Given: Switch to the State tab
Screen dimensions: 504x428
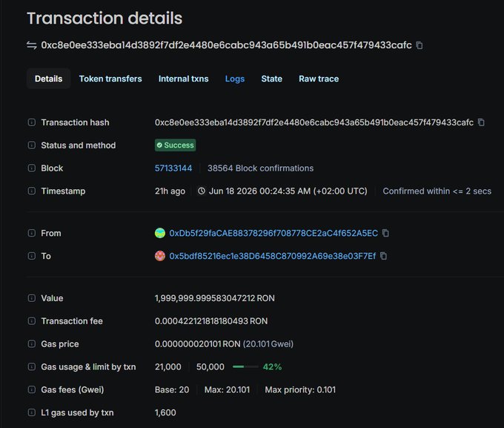Looking at the screenshot, I should (271, 79).
